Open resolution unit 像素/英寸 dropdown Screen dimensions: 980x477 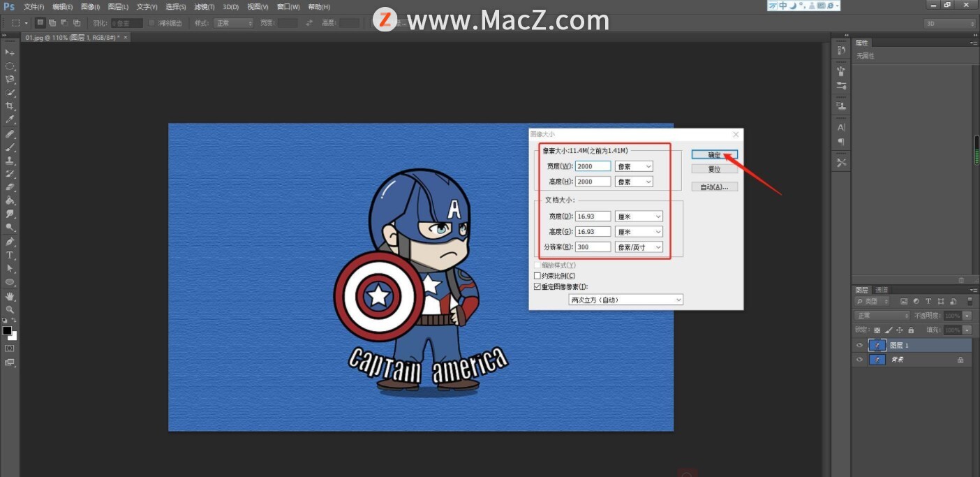639,247
